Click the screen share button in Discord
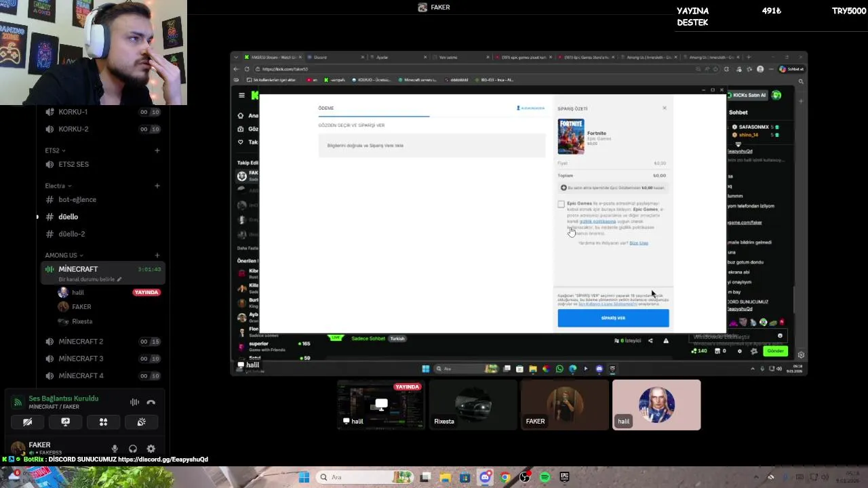 pos(65,422)
